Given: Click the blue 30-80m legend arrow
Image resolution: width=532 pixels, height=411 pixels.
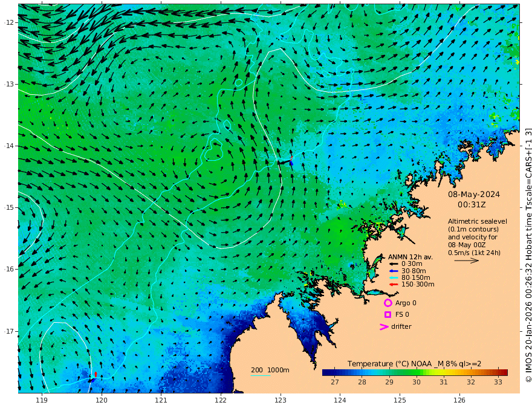Looking at the screenshot, I should 394,271.
